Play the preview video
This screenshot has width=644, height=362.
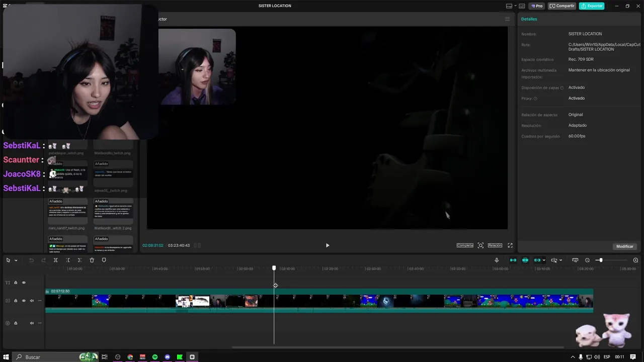328,245
